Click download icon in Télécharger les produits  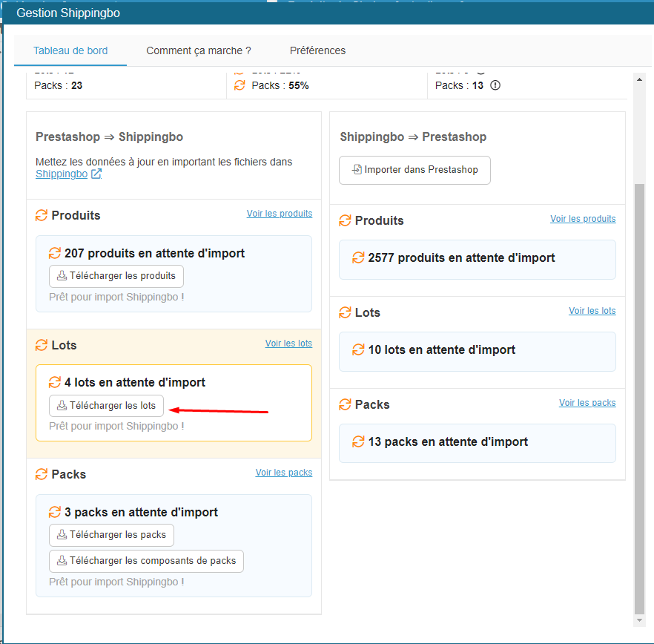coord(62,275)
